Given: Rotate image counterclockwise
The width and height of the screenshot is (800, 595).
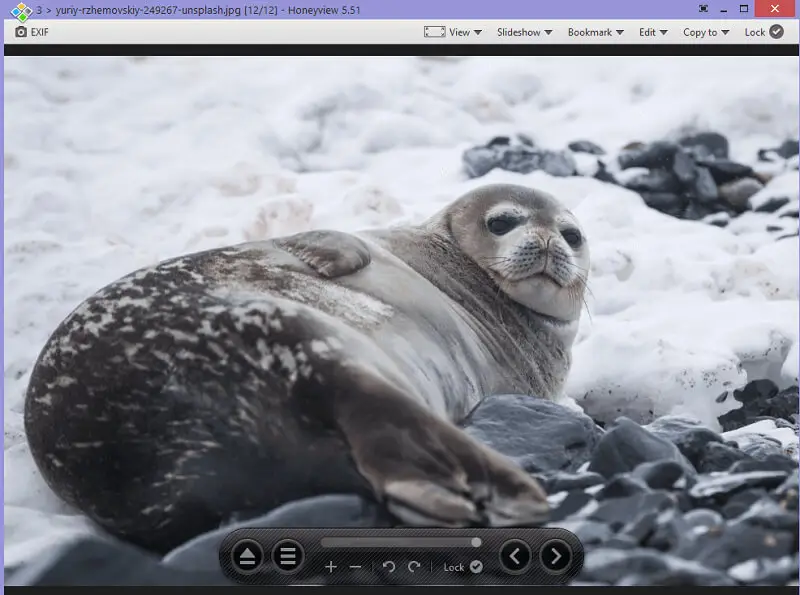Looking at the screenshot, I should pyautogui.click(x=389, y=567).
